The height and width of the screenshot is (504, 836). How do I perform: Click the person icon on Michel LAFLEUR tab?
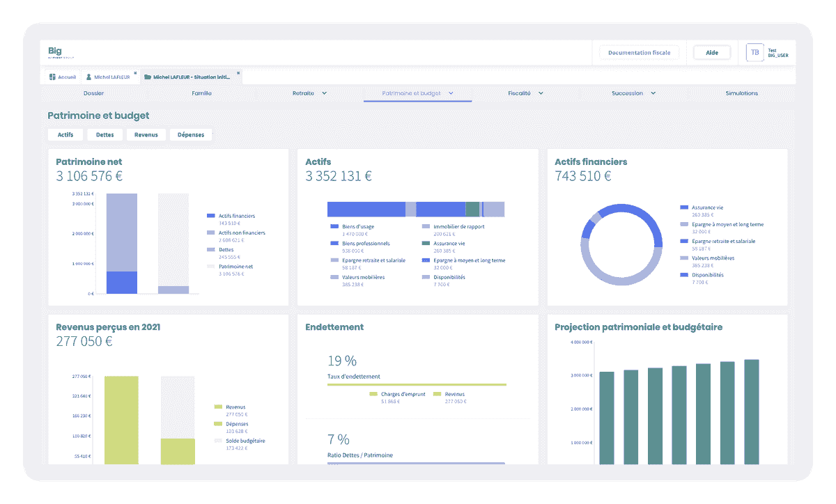coord(88,77)
